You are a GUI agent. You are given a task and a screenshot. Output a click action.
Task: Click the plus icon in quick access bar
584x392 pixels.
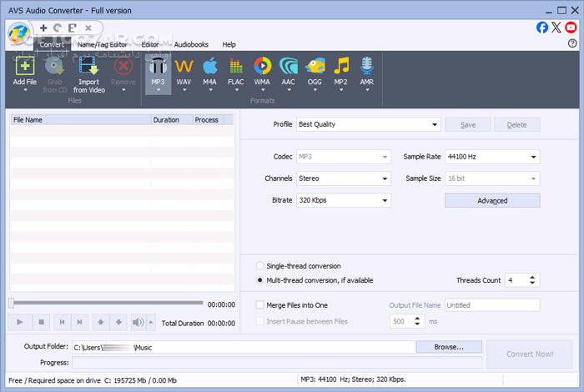(43, 28)
